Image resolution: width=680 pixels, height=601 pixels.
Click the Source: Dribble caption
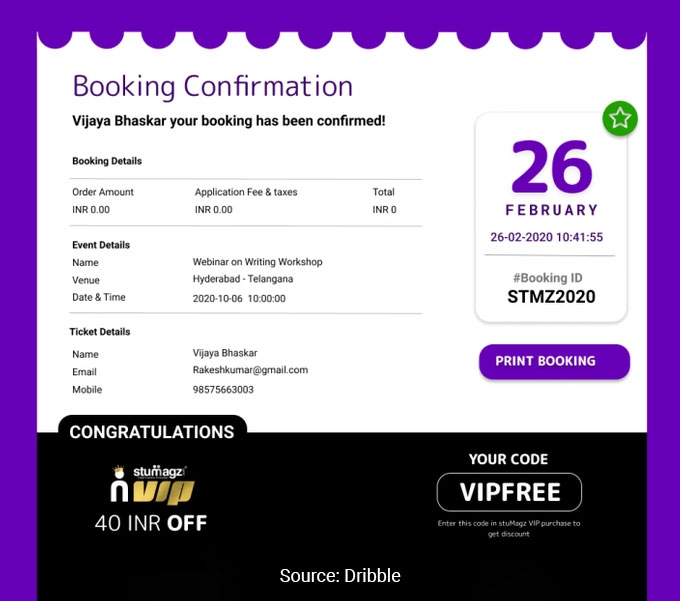(340, 575)
